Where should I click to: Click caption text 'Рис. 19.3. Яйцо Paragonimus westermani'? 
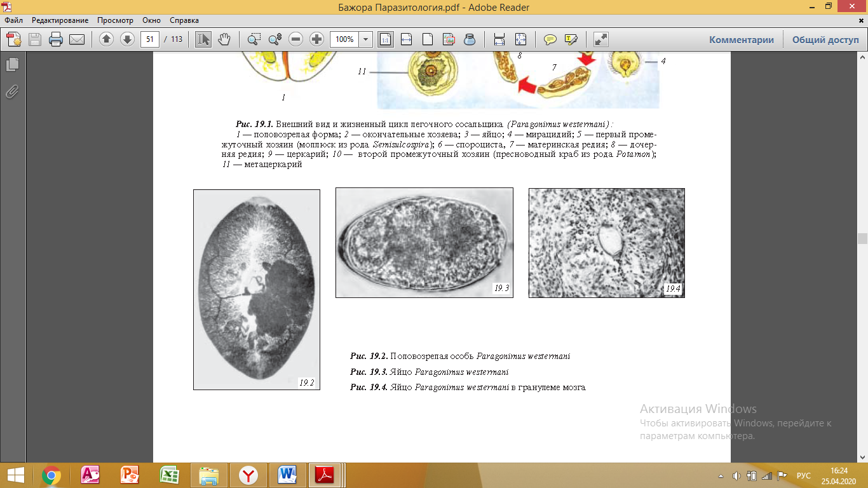pyautogui.click(x=429, y=372)
